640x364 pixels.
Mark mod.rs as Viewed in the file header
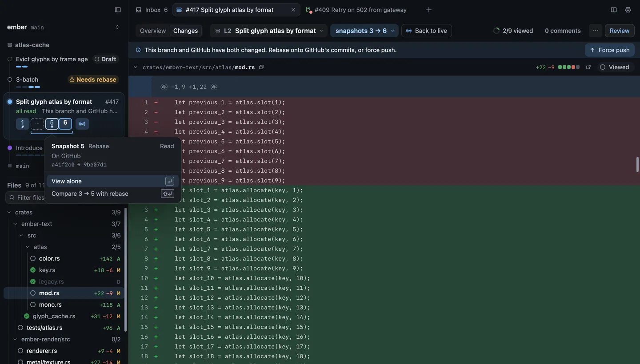point(615,67)
